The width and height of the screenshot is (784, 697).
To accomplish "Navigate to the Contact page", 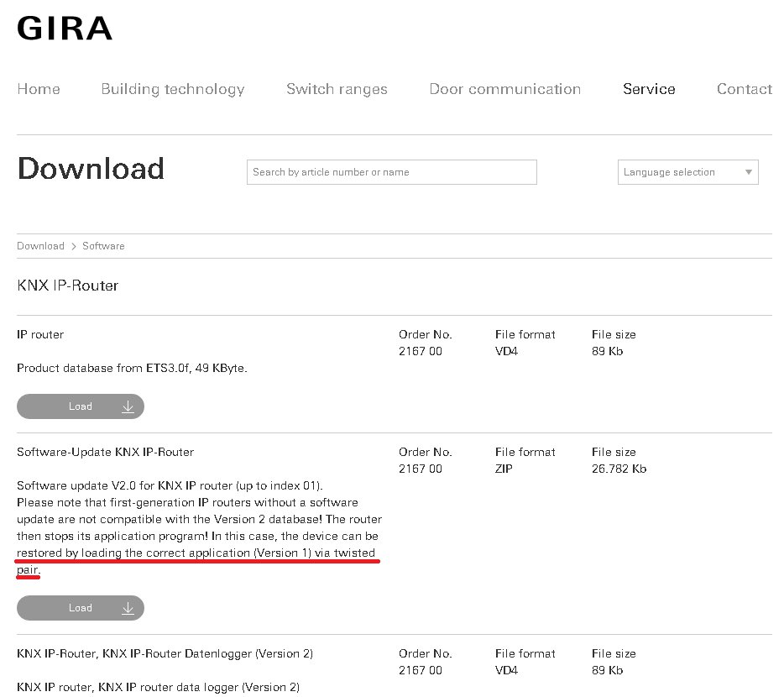I will tap(744, 89).
